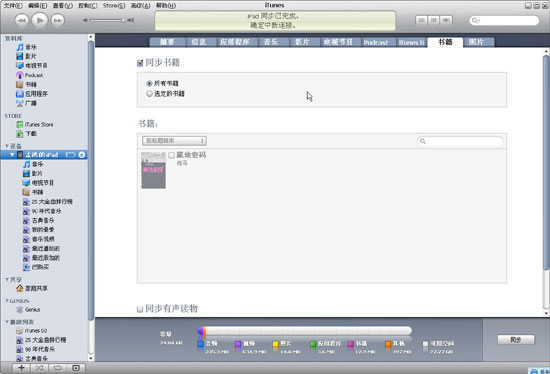The height and width of the screenshot is (374, 550).
Task: Select list view button in toolbar
Action: [x=422, y=20]
